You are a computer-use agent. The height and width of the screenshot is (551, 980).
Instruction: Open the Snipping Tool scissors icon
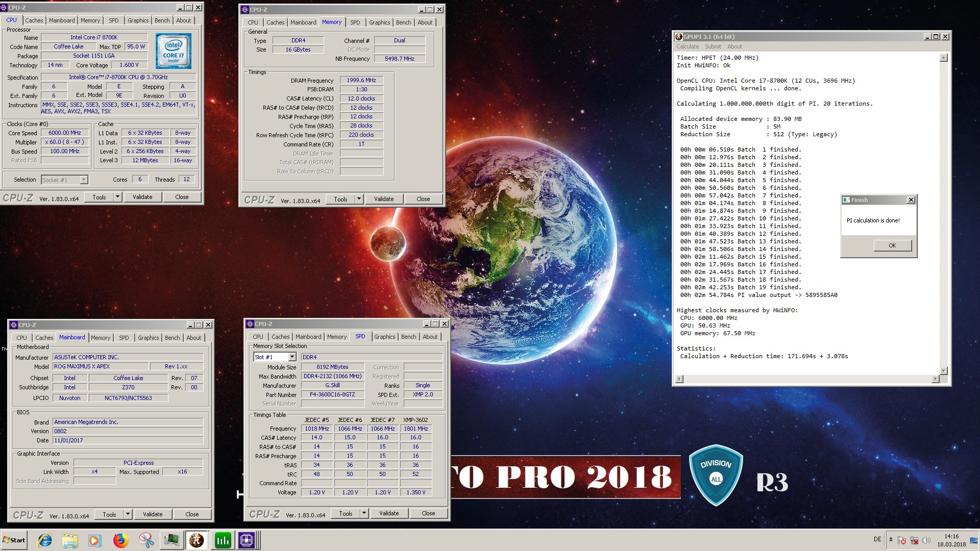click(x=146, y=540)
